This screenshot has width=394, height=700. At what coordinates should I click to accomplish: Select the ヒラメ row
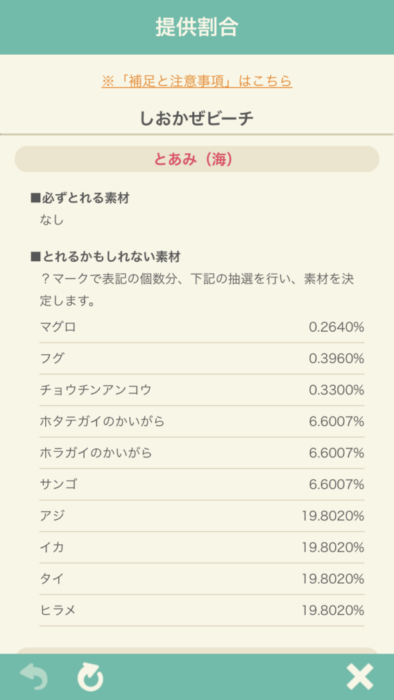click(x=202, y=610)
